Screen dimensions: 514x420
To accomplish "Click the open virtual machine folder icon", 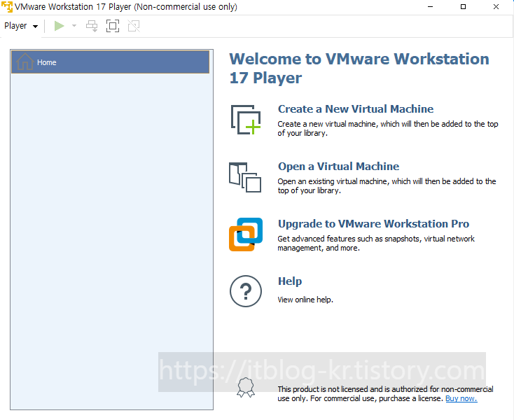I will point(245,177).
